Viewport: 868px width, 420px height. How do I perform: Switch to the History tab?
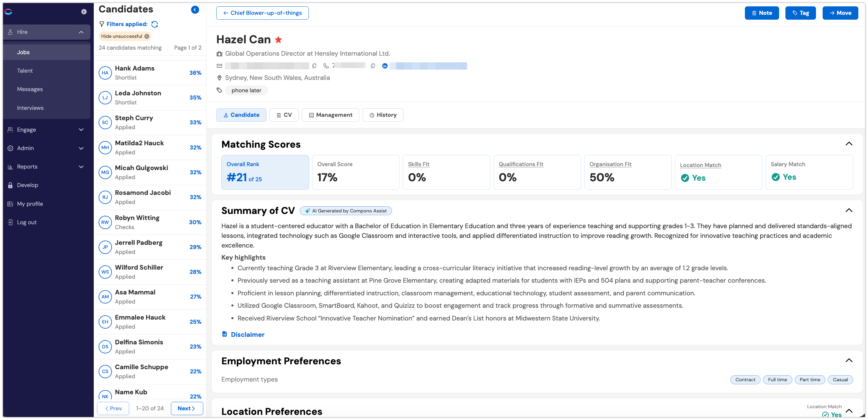point(383,115)
